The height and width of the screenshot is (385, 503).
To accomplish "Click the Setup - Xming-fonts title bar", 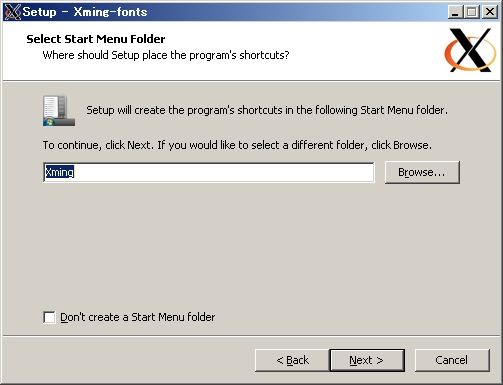I will coord(233,12).
